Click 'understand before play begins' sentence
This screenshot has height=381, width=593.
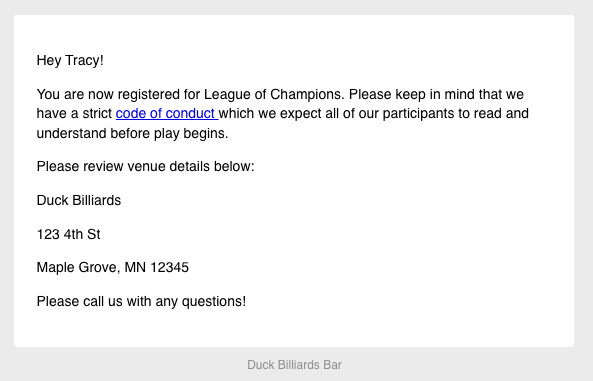pyautogui.click(x=132, y=134)
